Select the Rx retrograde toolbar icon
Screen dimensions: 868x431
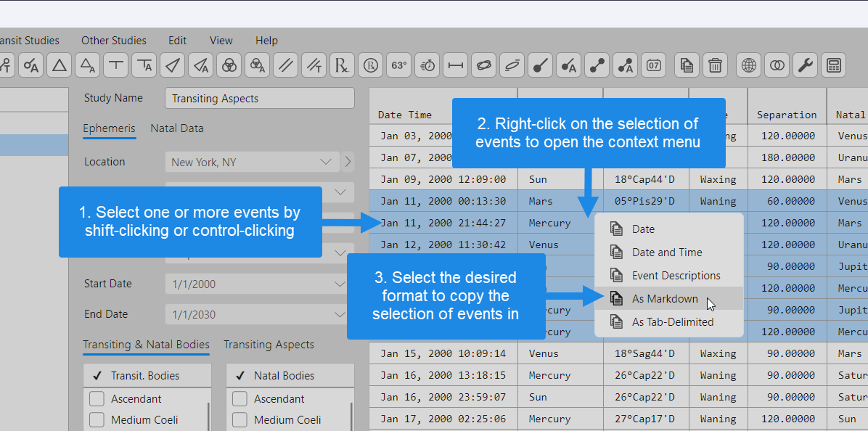pyautogui.click(x=343, y=65)
